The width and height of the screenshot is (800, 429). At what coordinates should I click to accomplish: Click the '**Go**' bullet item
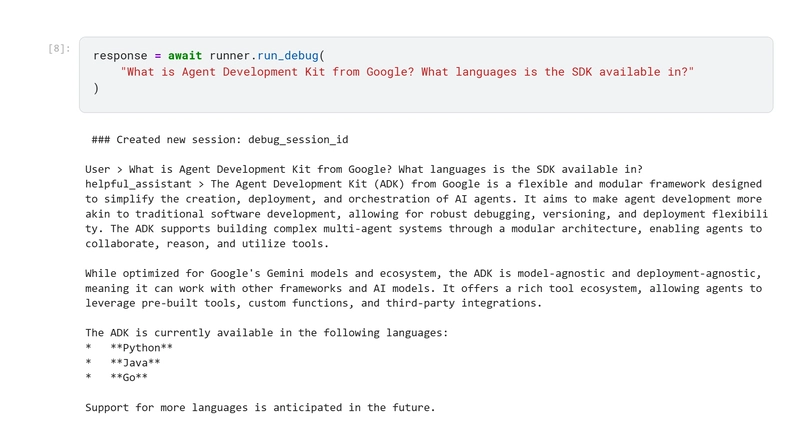pos(129,378)
